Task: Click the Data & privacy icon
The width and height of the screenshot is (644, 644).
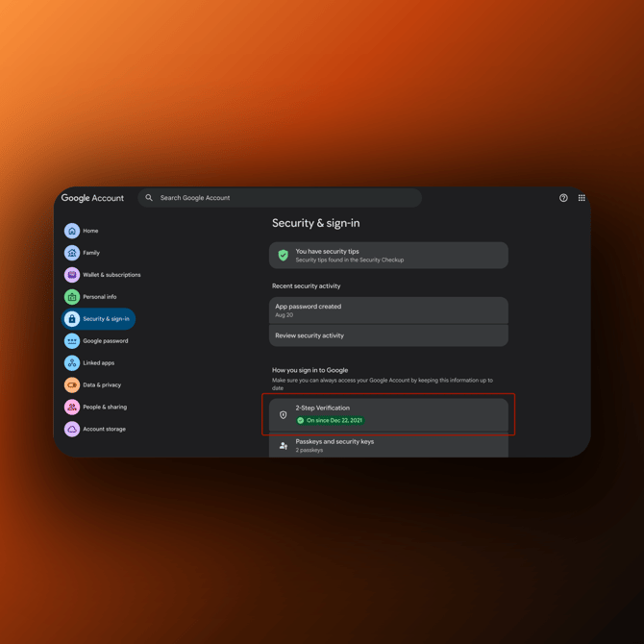Action: pyautogui.click(x=72, y=384)
